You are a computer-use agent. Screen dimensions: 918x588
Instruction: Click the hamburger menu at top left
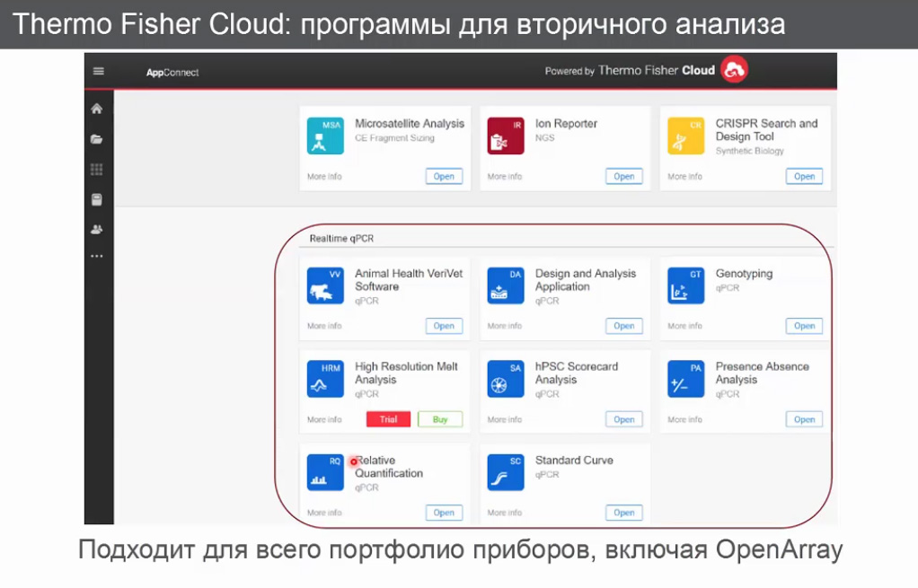pyautogui.click(x=97, y=70)
